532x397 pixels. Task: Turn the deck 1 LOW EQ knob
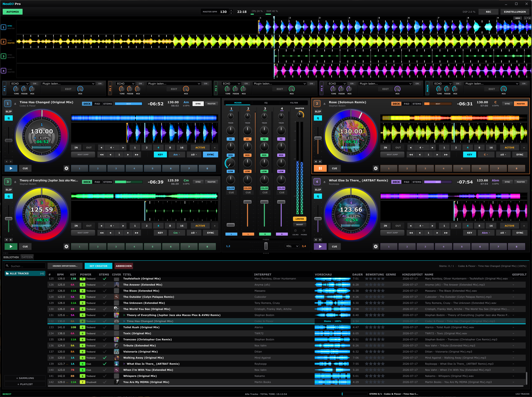[231, 163]
